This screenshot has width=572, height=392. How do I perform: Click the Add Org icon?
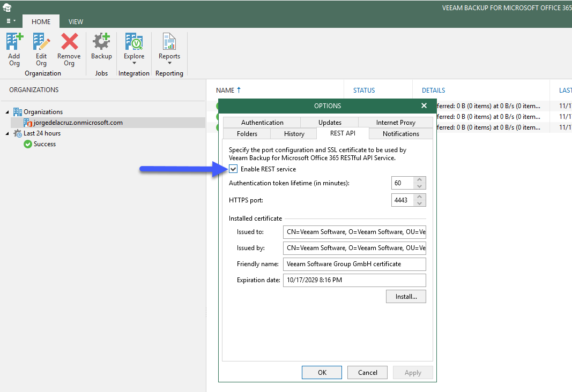coord(14,41)
